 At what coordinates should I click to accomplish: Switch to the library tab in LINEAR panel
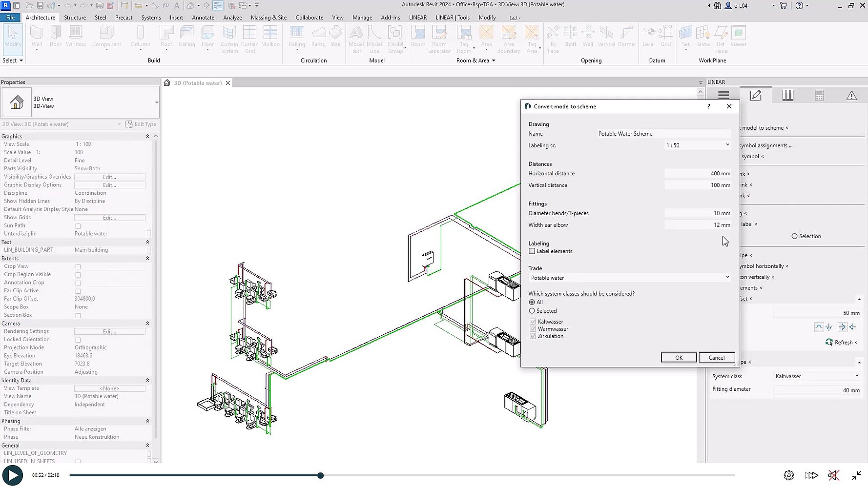(788, 95)
